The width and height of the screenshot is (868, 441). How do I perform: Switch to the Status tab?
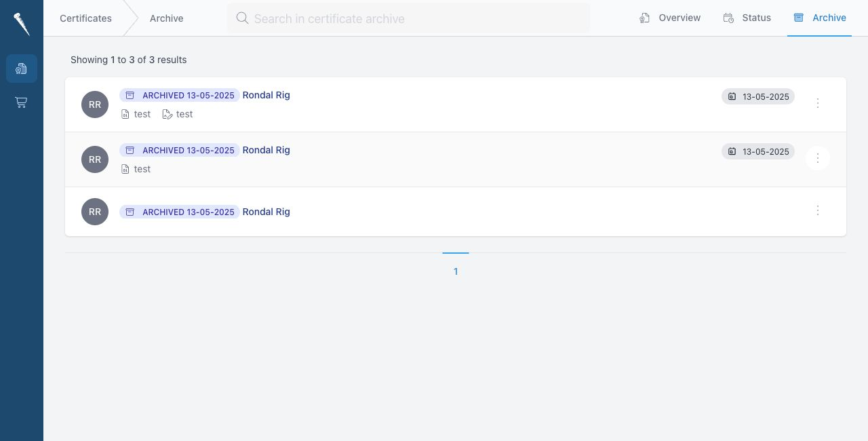tap(747, 18)
